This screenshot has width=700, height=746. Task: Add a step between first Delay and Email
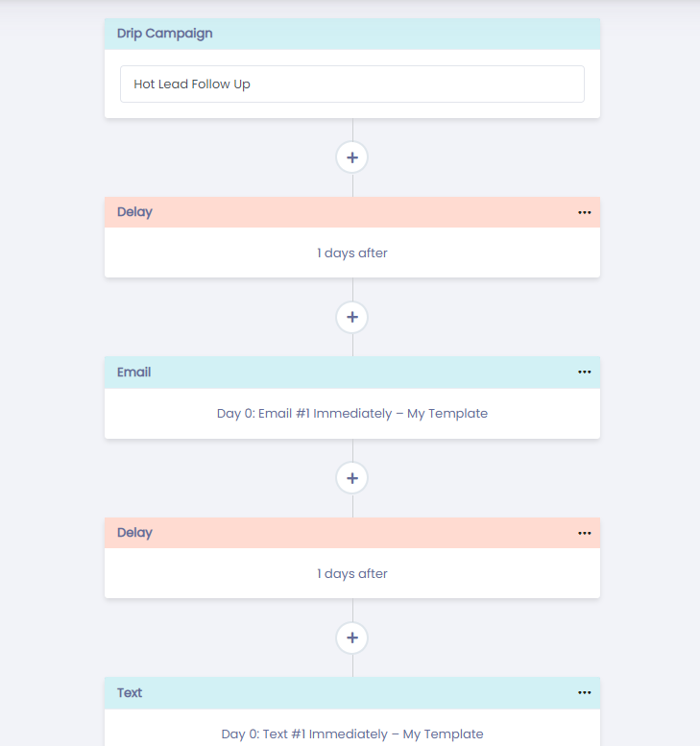352,317
